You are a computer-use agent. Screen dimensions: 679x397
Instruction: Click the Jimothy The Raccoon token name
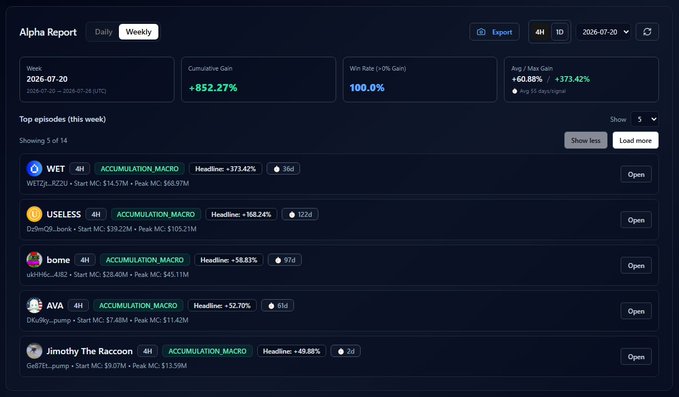click(x=89, y=351)
